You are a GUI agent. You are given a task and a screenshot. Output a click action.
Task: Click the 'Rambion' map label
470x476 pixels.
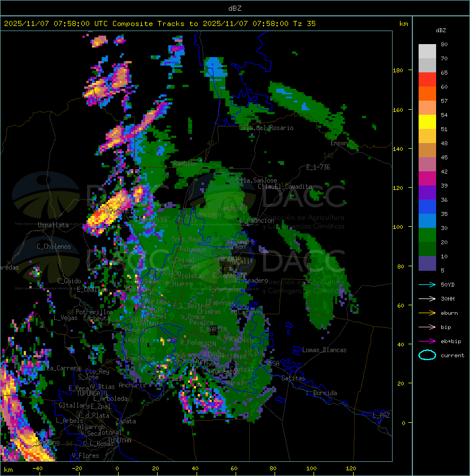(x=185, y=163)
